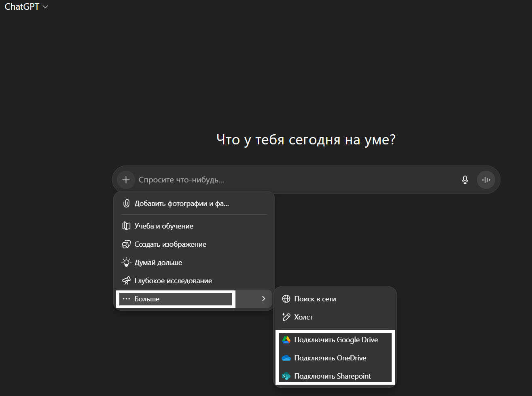Click Подключить Sharepoint option

(333, 376)
